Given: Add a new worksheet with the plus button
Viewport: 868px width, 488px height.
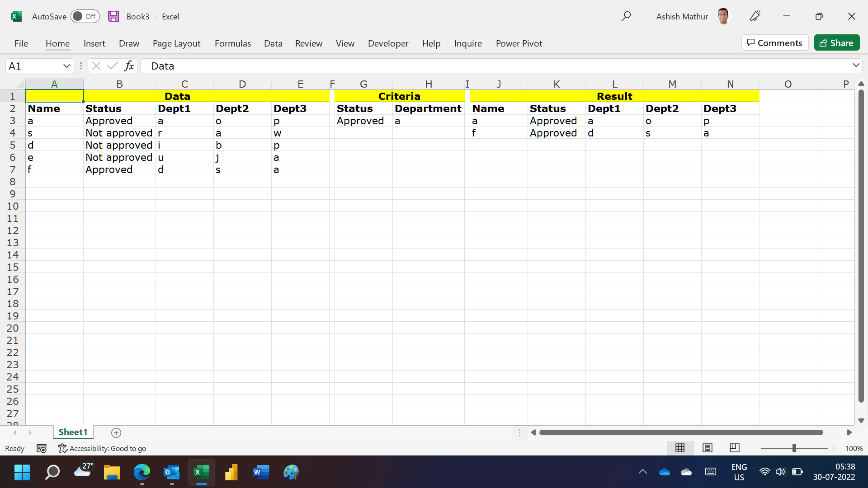Looking at the screenshot, I should pyautogui.click(x=116, y=432).
